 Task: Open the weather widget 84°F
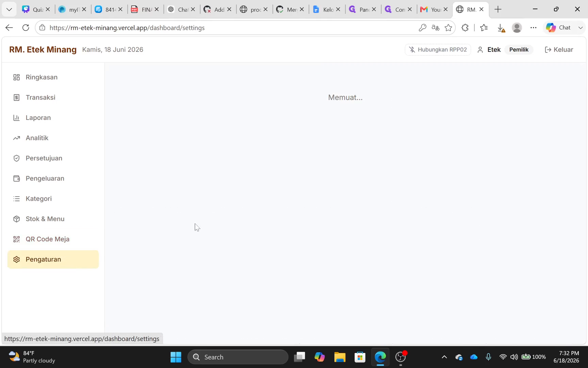pyautogui.click(x=32, y=357)
